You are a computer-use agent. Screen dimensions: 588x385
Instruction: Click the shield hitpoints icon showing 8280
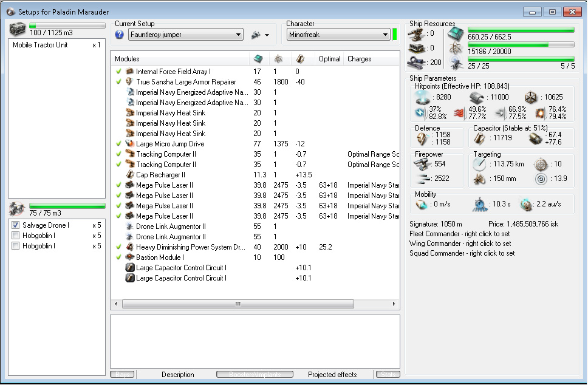(x=423, y=98)
